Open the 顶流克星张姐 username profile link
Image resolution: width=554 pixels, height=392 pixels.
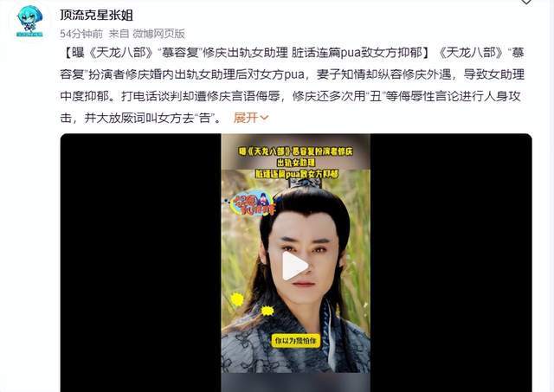pyautogui.click(x=96, y=15)
